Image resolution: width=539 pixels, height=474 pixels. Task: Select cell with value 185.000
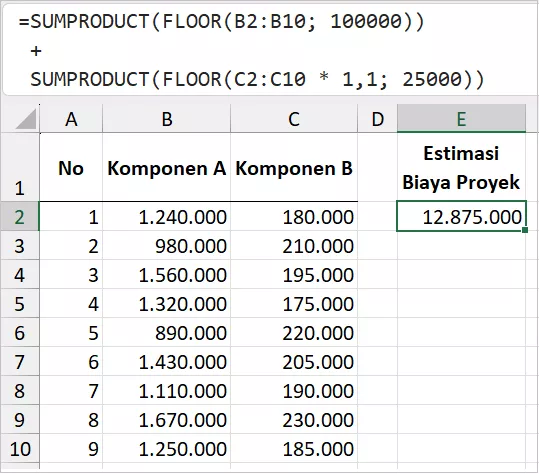click(294, 449)
